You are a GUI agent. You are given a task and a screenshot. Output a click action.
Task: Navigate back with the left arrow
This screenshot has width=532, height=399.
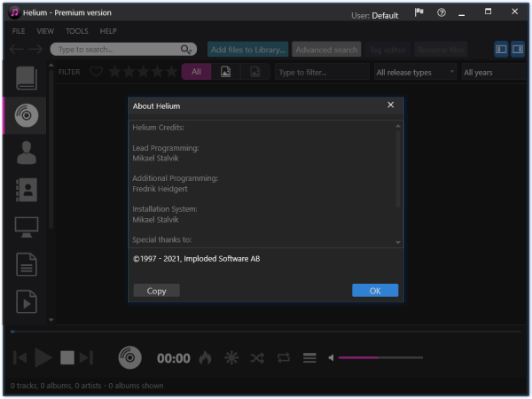pos(16,49)
